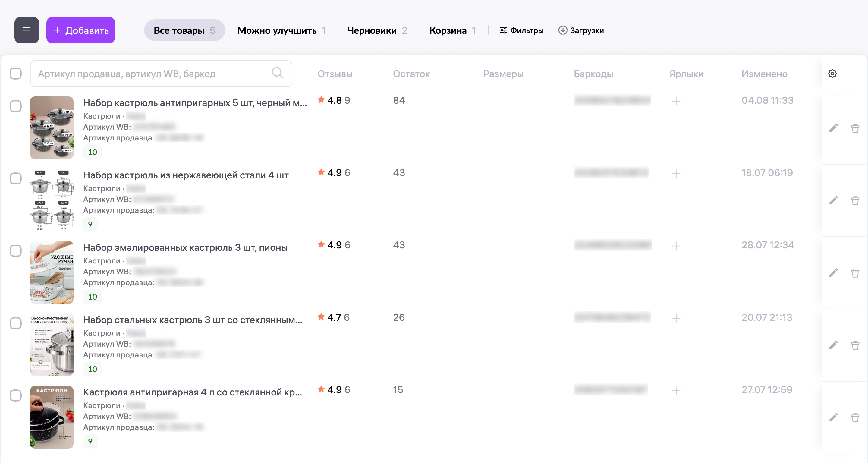Click the 4.8 rating of first product
The width and height of the screenshot is (868, 463).
[334, 100]
